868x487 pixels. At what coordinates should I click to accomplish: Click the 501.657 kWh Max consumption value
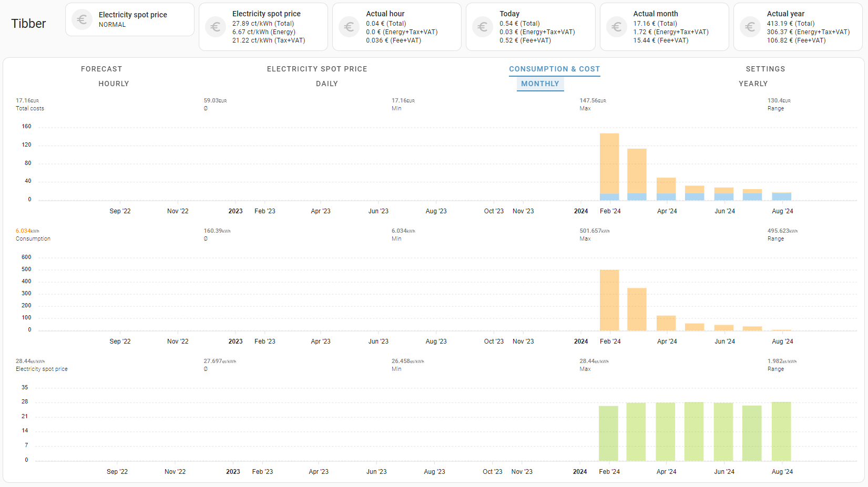click(595, 231)
